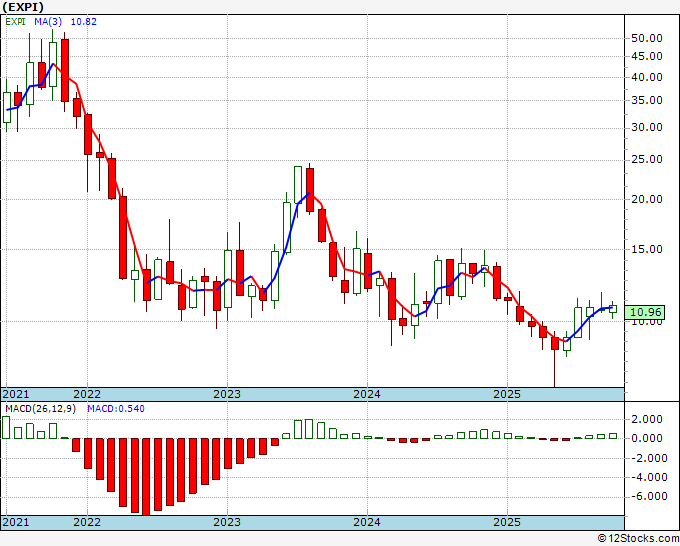Click the 2024 label on MACD timeline

tap(367, 522)
